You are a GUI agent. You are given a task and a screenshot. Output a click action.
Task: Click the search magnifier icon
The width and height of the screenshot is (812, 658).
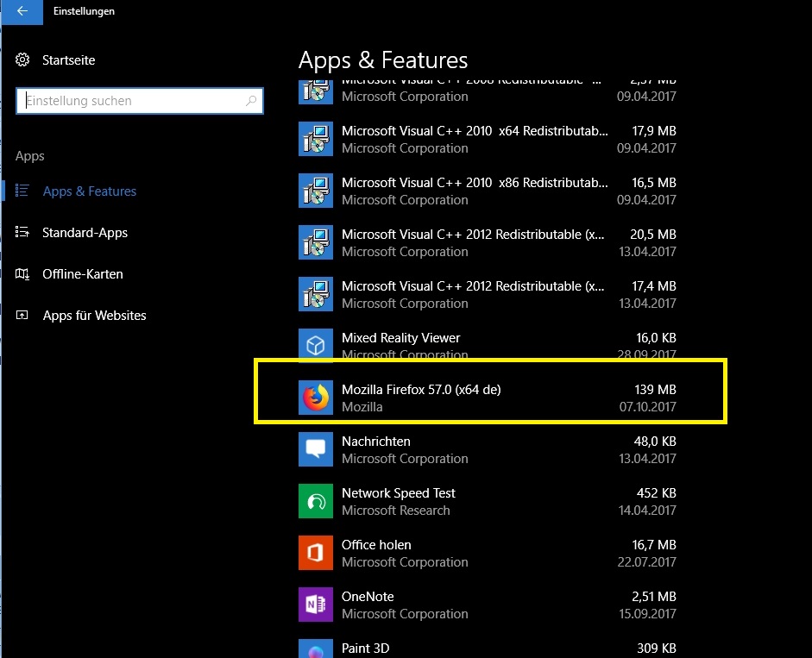tap(251, 101)
